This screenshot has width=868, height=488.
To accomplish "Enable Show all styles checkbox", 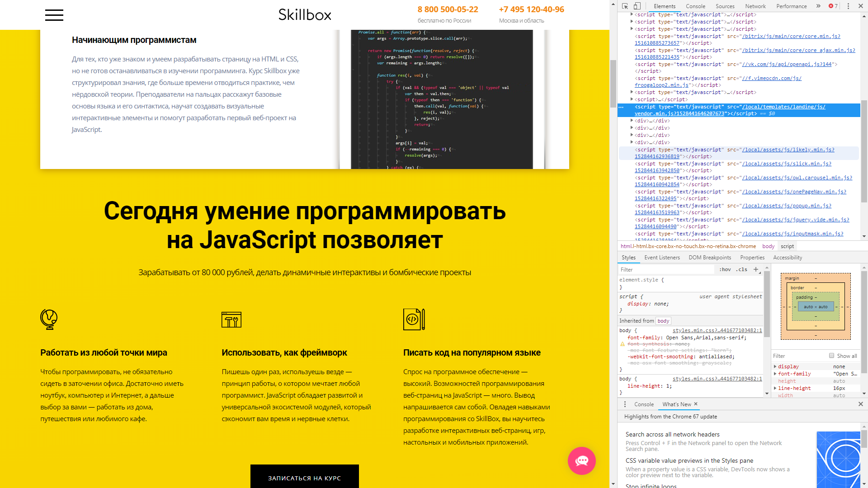I will 831,357.
